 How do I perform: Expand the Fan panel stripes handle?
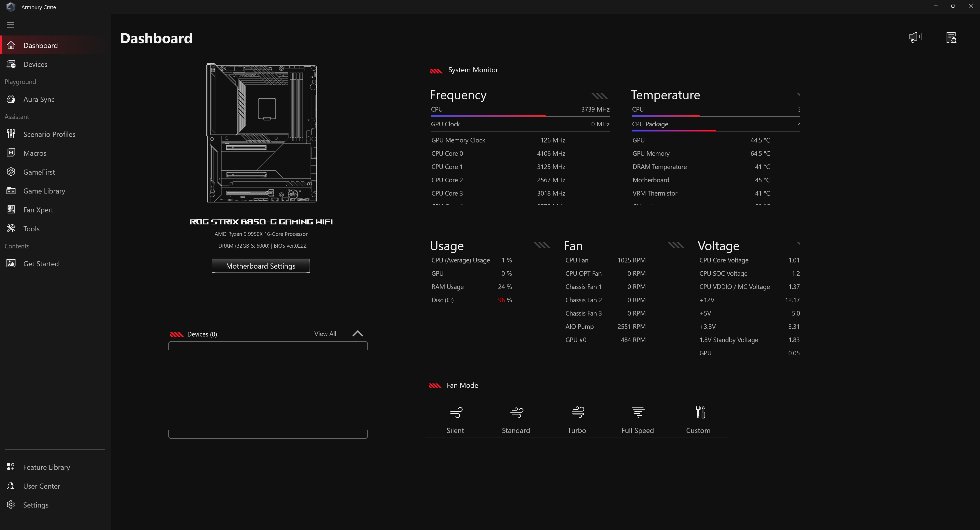point(676,245)
